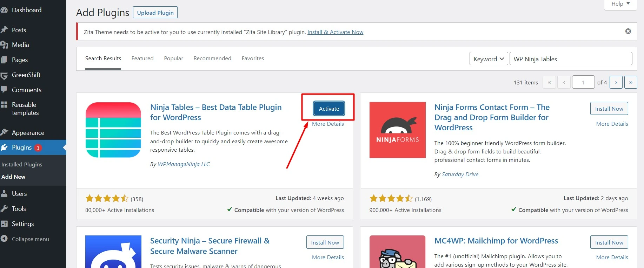Open Comments in the sidebar
The image size is (644, 268).
click(27, 90)
